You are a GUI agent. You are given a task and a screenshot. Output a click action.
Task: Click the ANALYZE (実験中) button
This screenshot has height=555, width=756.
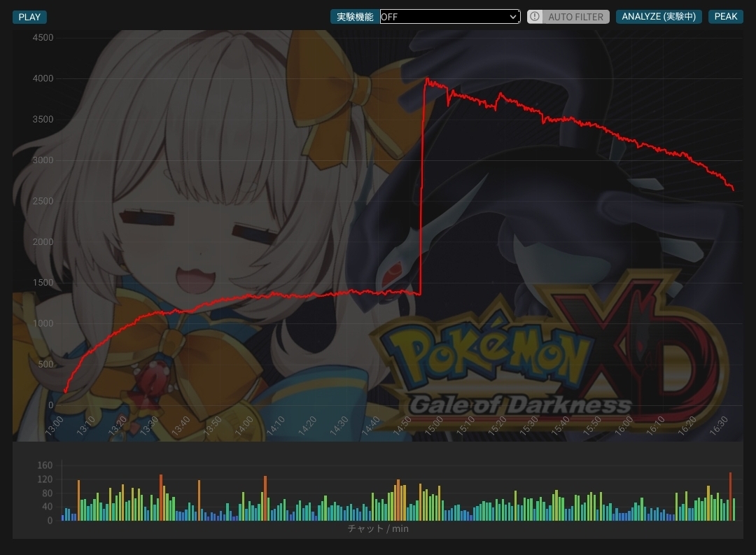[x=659, y=17]
